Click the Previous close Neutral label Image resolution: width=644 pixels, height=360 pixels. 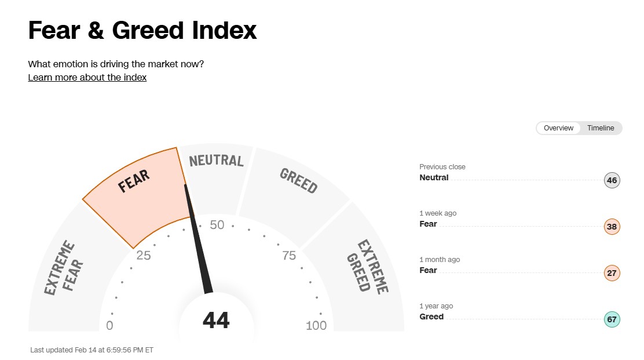434,178
